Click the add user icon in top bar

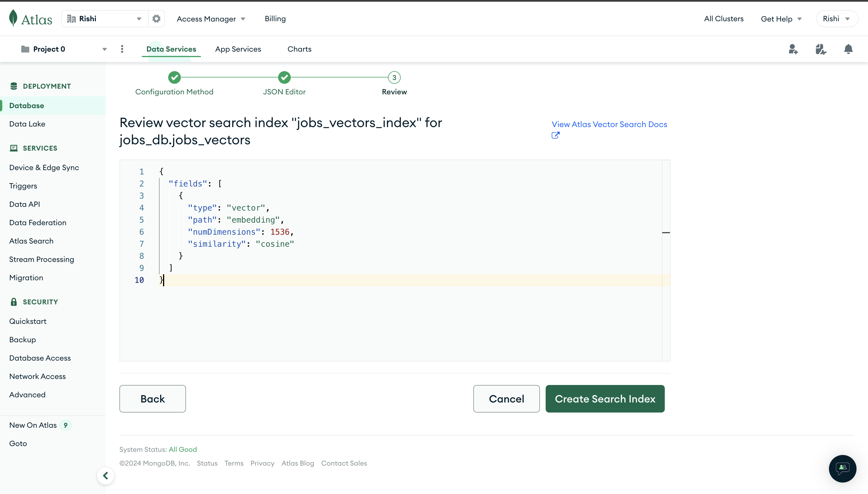[x=793, y=49]
